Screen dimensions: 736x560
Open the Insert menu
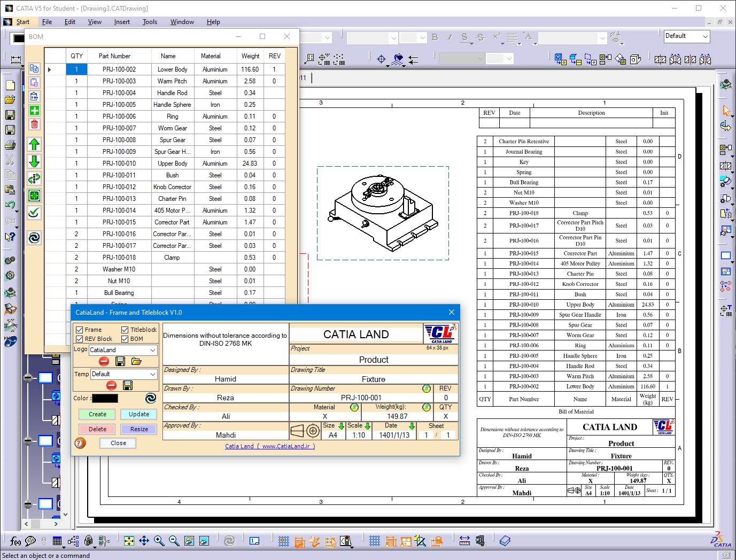pyautogui.click(x=122, y=22)
